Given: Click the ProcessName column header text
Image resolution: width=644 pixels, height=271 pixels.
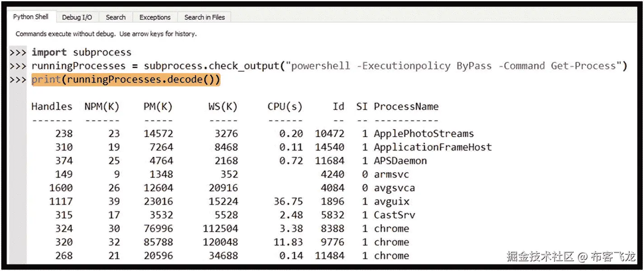Looking at the screenshot, I should (x=406, y=107).
